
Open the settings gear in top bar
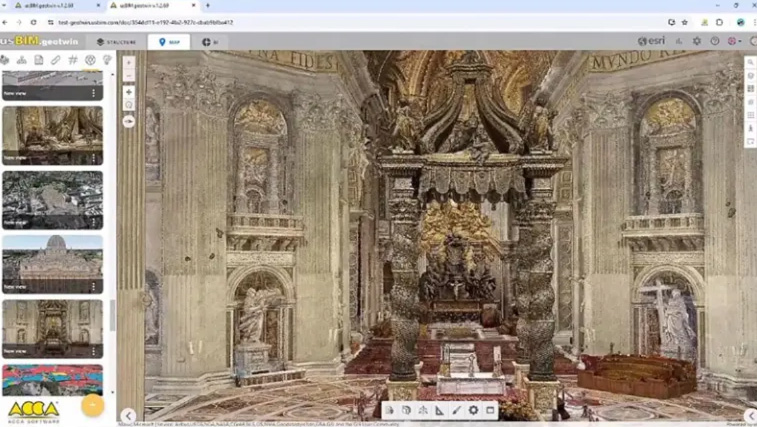pos(697,42)
